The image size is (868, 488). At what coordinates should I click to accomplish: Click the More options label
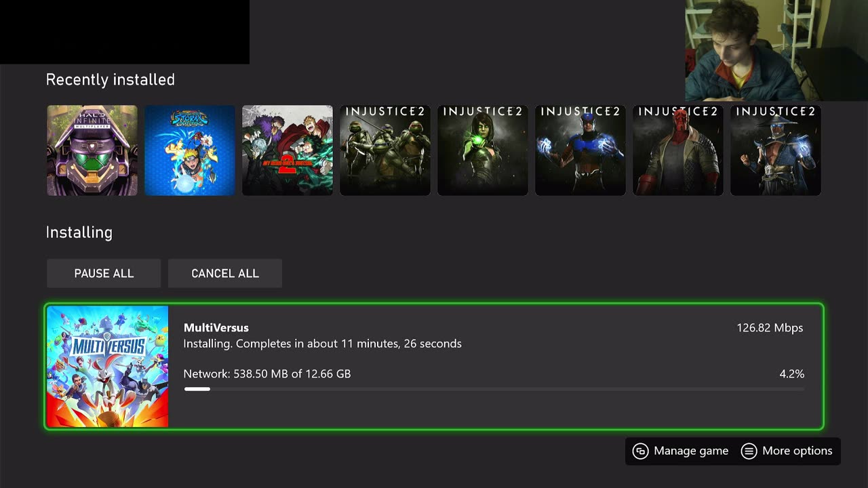click(x=797, y=451)
